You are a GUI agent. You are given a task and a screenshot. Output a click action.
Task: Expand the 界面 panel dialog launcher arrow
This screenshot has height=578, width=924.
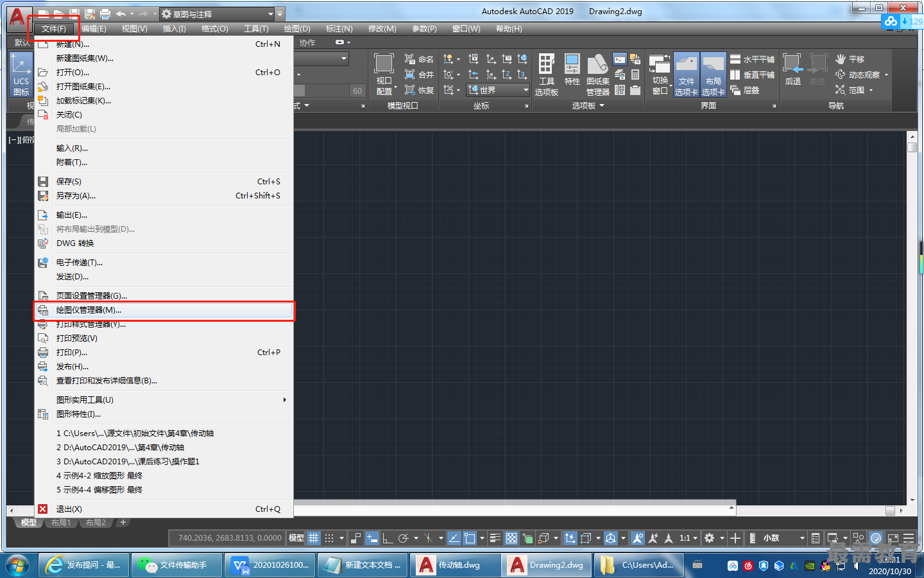coord(774,106)
